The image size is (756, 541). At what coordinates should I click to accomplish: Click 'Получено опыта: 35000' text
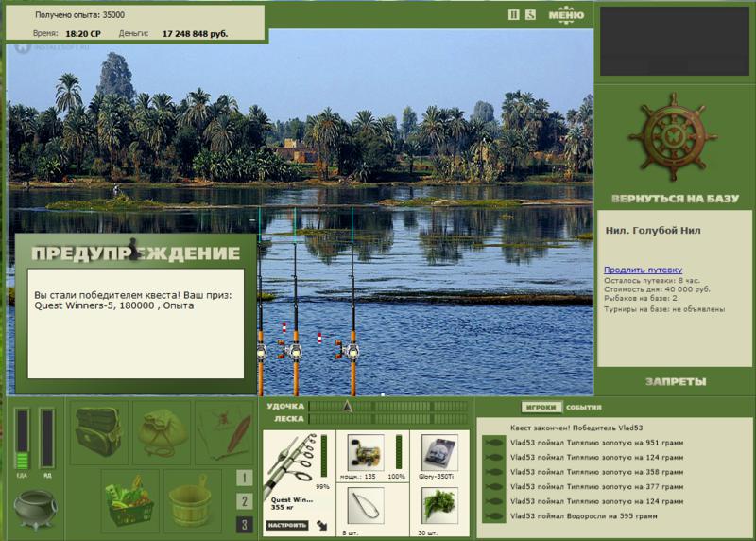pyautogui.click(x=79, y=15)
